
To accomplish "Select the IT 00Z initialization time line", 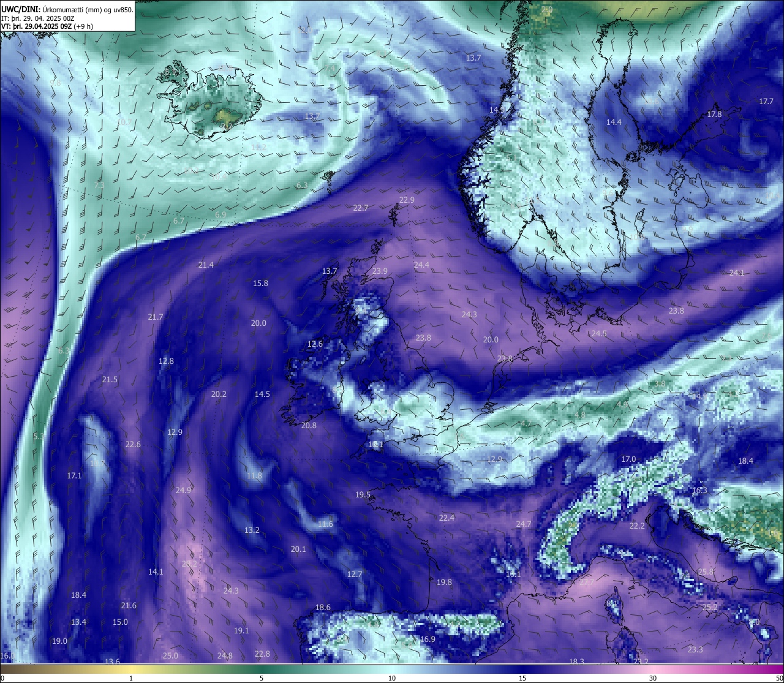I will (x=38, y=18).
